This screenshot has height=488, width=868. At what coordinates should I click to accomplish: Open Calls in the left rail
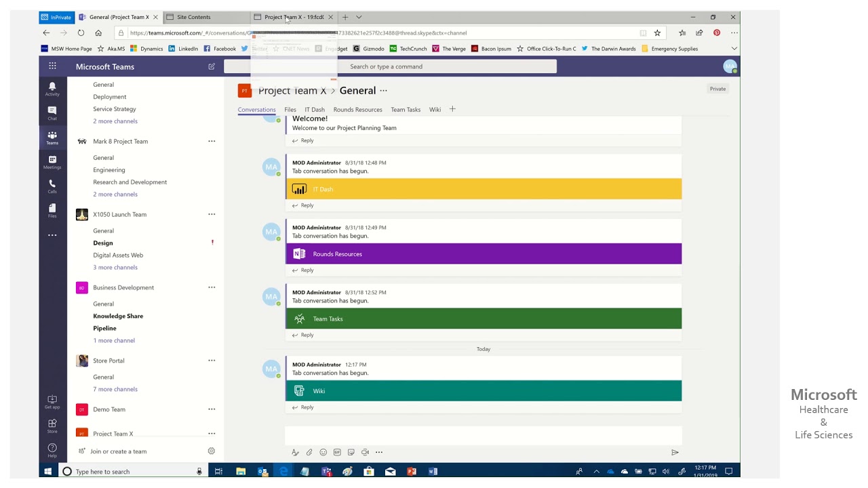(52, 186)
